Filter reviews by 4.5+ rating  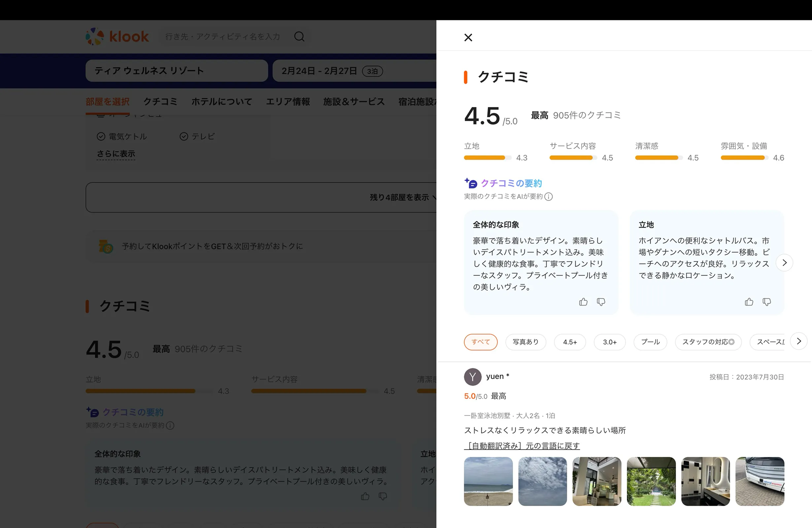(570, 342)
